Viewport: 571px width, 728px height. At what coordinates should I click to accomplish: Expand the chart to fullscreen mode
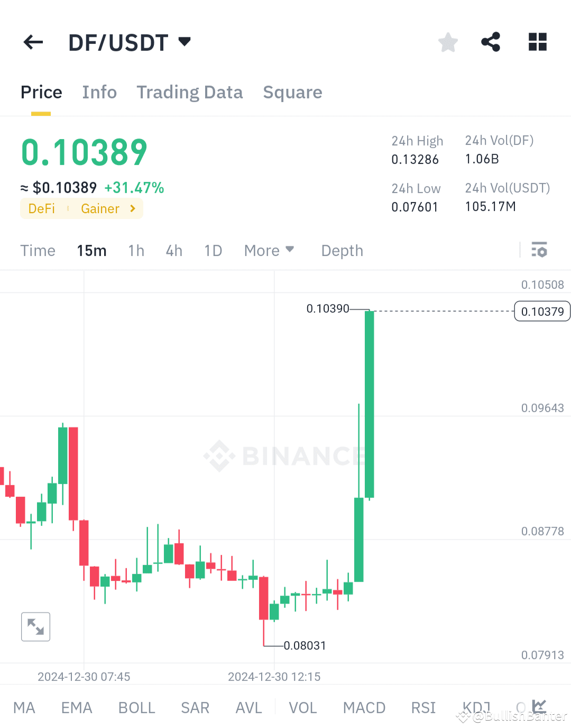click(x=35, y=626)
